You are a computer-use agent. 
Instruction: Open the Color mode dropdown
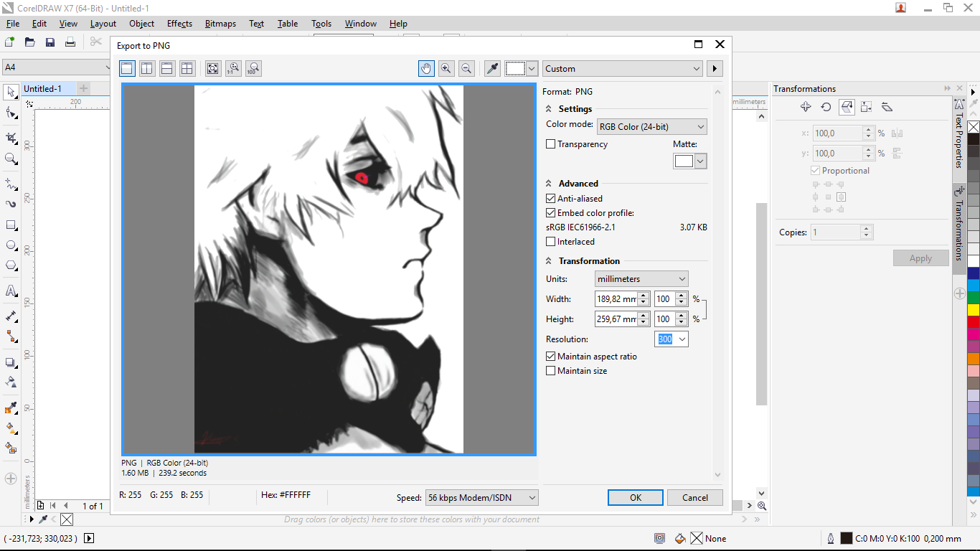click(651, 127)
